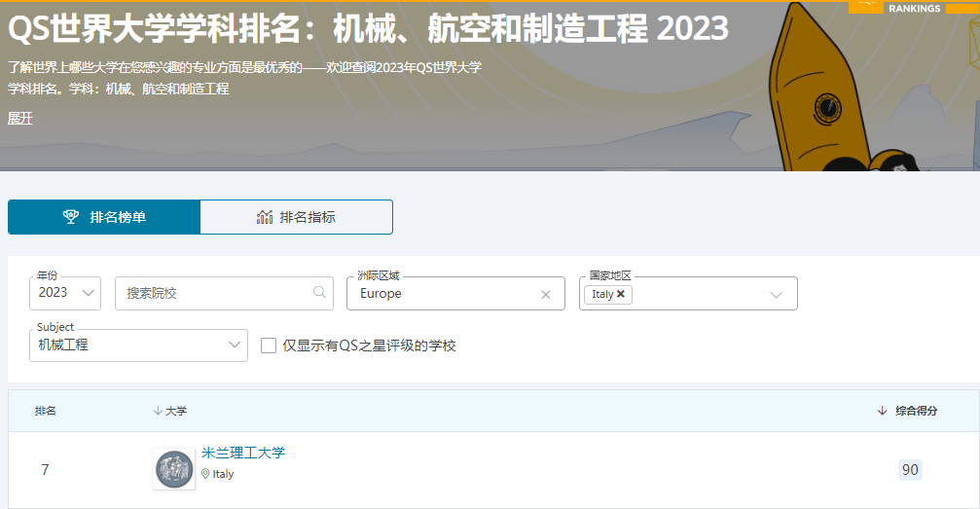Expand the 国家地区 dropdown arrow
The height and width of the screenshot is (509, 980).
777,295
